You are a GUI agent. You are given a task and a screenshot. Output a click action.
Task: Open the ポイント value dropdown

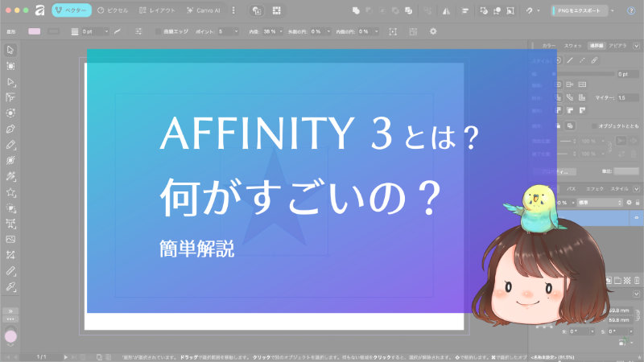(x=236, y=31)
